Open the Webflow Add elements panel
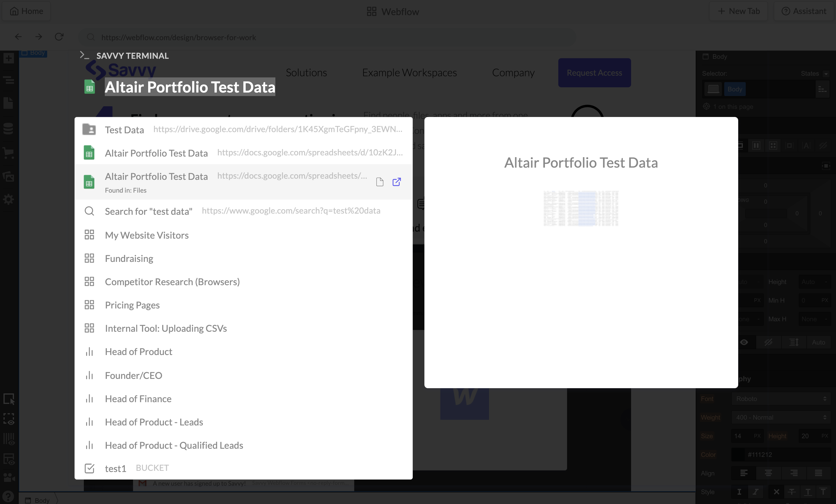Screen dimensions: 836x504 [x=8, y=58]
